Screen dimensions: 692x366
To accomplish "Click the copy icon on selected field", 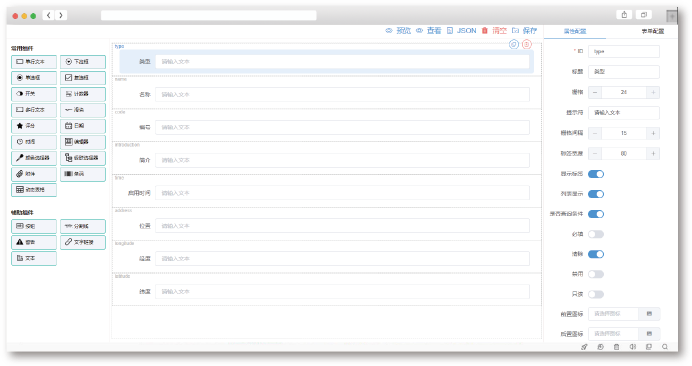I will 514,44.
